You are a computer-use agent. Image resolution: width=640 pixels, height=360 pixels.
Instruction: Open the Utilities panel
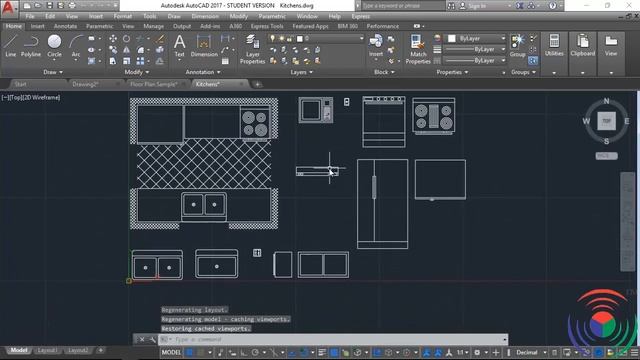pyautogui.click(x=554, y=45)
